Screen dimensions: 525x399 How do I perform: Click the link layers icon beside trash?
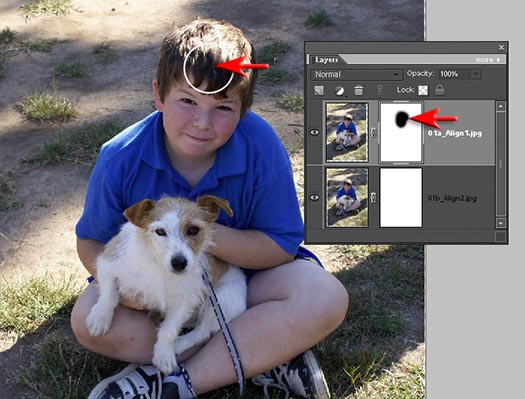(379, 90)
